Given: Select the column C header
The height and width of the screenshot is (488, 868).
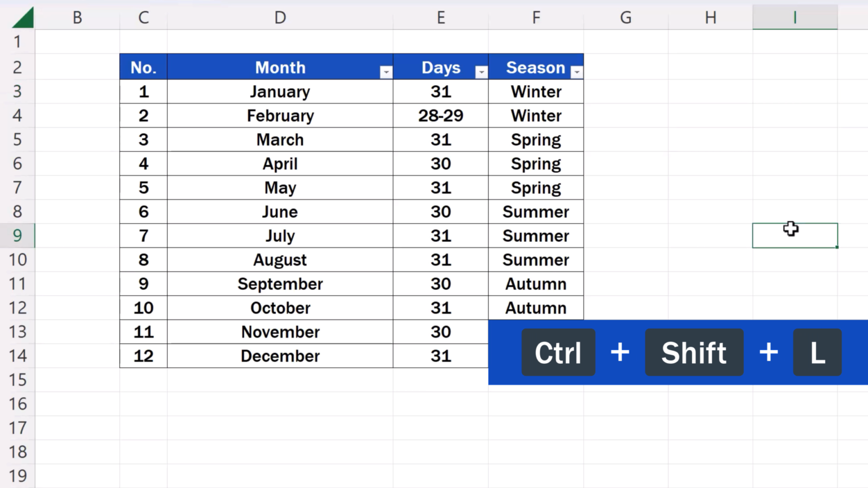Looking at the screenshot, I should click(143, 18).
